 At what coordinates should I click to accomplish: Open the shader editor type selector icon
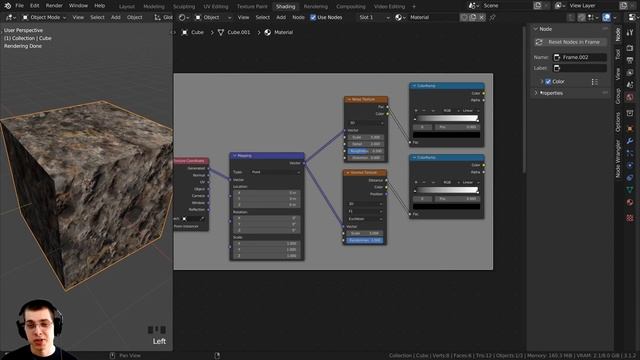[184, 18]
